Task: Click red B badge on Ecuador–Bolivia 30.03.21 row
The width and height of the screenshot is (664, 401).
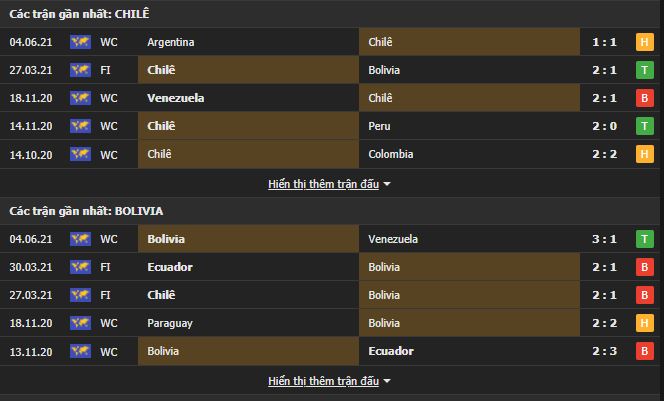Action: click(x=645, y=267)
